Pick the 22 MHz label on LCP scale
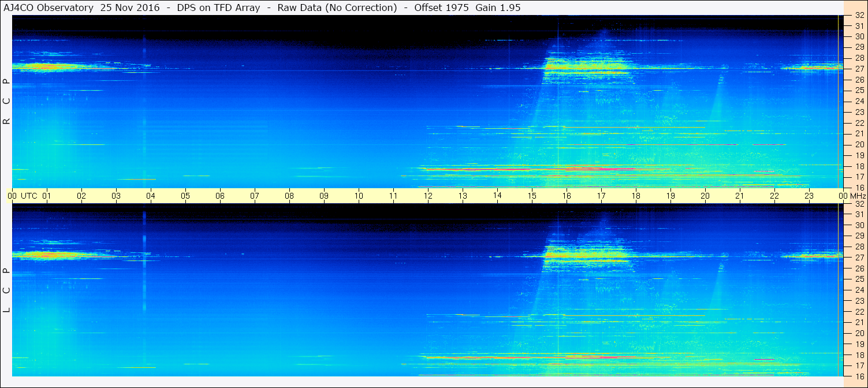 [x=859, y=312]
